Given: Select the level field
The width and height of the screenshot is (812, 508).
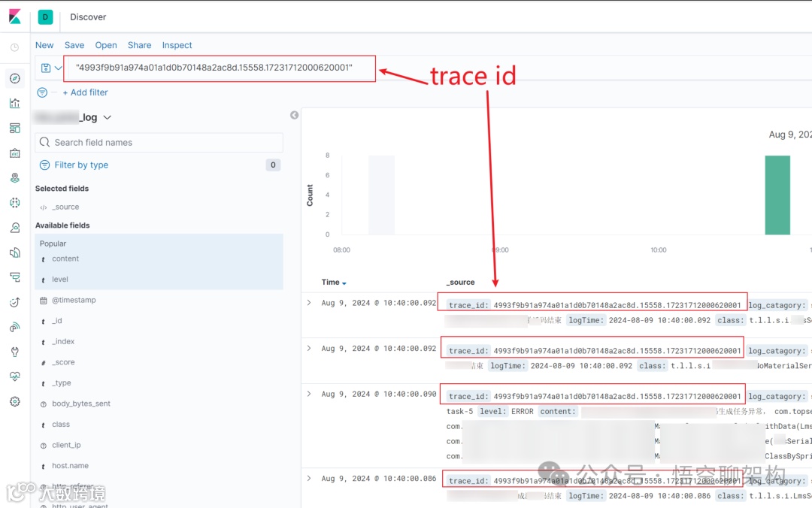Looking at the screenshot, I should (60, 279).
